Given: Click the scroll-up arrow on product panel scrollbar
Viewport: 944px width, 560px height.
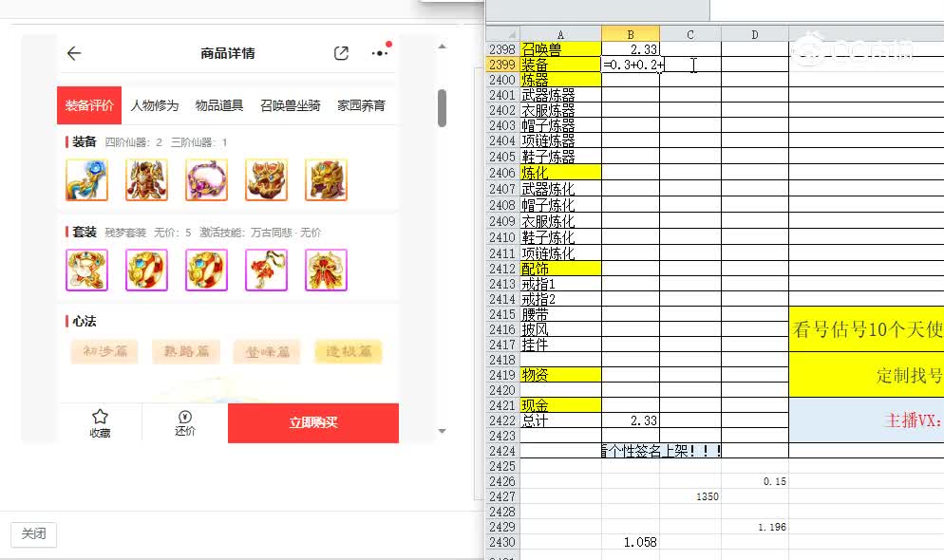Looking at the screenshot, I should tap(441, 45).
